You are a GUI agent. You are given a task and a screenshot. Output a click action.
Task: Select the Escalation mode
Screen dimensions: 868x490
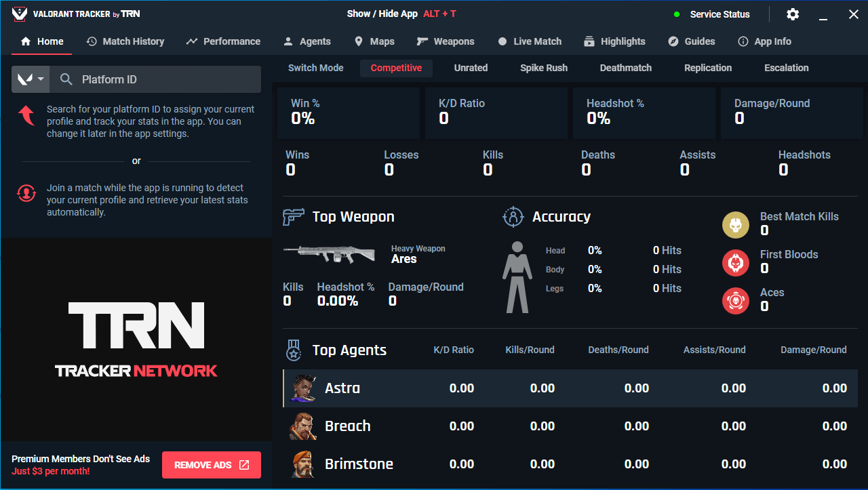(x=787, y=68)
